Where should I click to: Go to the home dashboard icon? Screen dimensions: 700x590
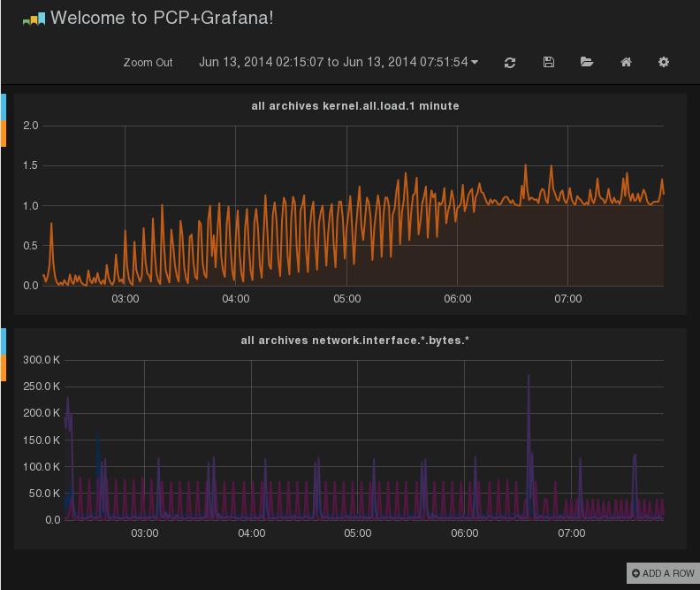tap(626, 62)
